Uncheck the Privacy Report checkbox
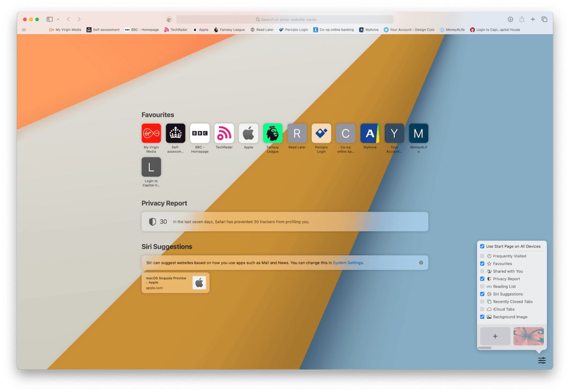Image resolution: width=570 pixels, height=392 pixels. [482, 279]
